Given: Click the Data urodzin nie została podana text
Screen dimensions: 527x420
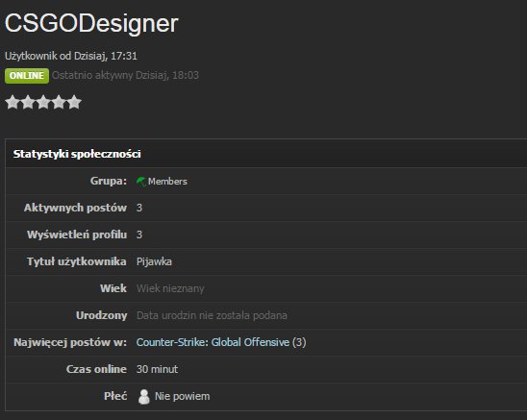Looking at the screenshot, I should coord(212,315).
